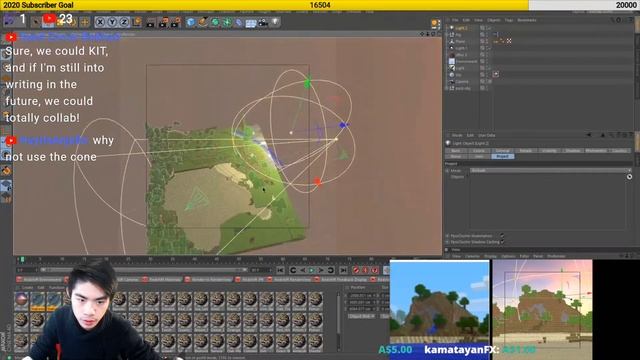Open Attribute Manager User Data menu

click(487, 135)
